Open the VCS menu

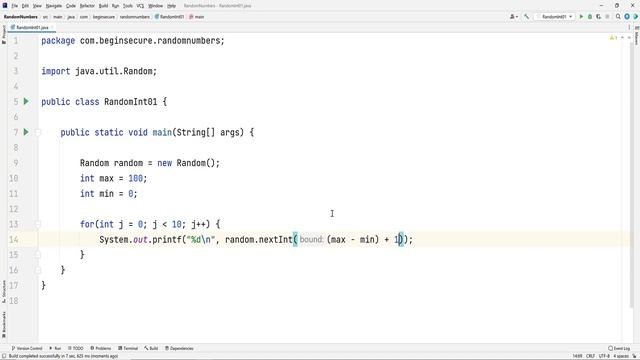(140, 6)
